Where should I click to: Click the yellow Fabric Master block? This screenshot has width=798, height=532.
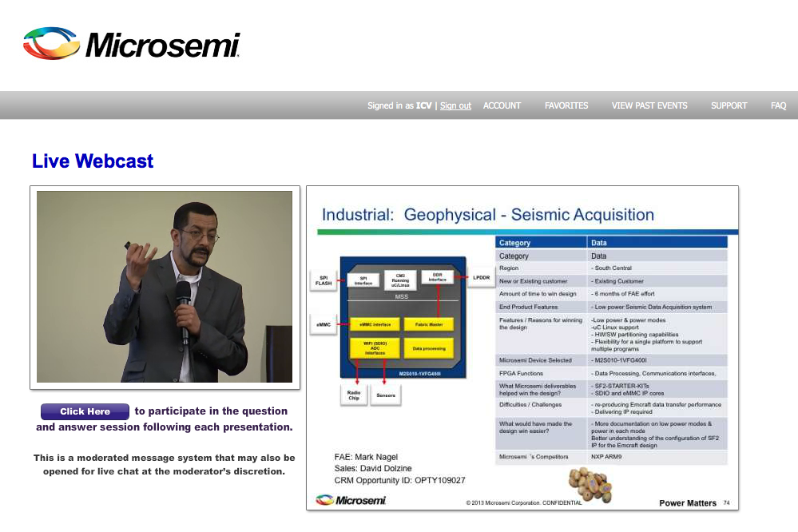point(428,324)
